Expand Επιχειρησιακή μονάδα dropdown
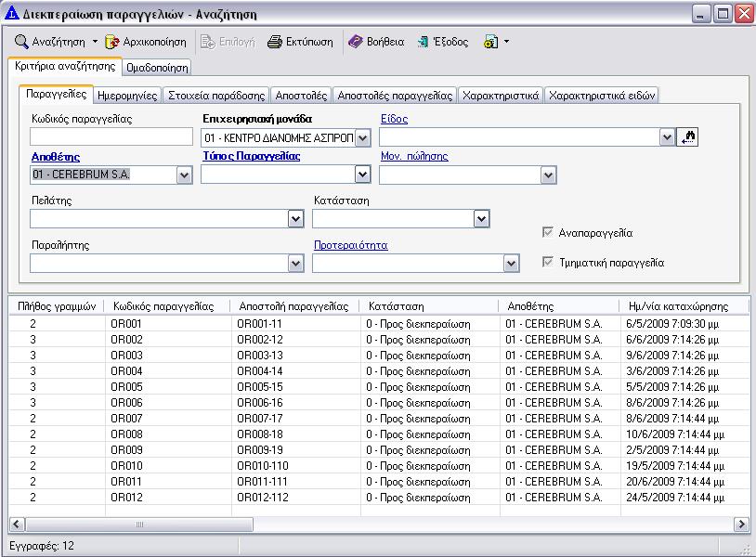 pyautogui.click(x=362, y=138)
